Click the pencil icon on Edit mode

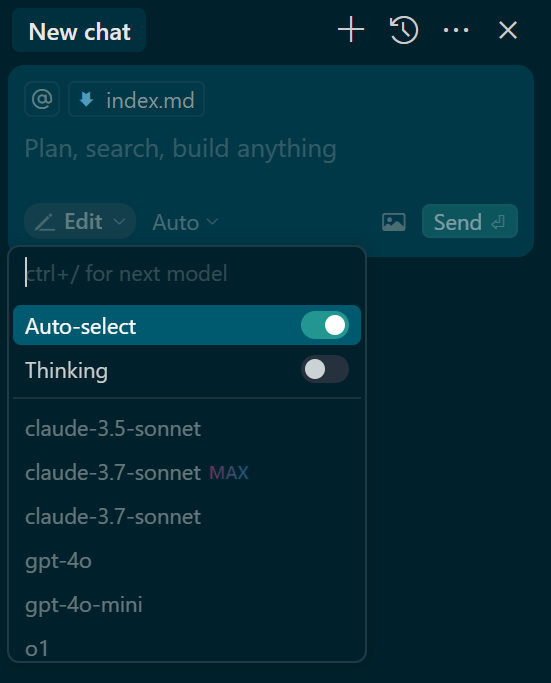(x=45, y=222)
